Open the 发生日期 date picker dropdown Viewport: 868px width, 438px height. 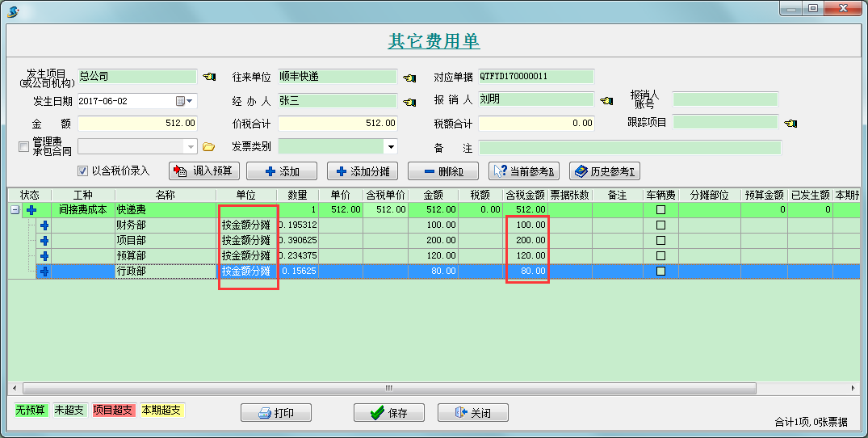tap(191, 101)
